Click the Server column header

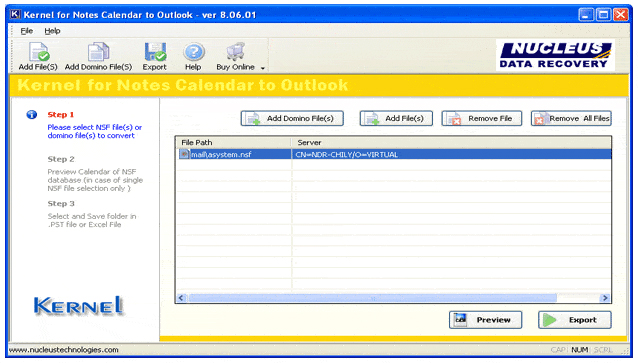[451, 142]
